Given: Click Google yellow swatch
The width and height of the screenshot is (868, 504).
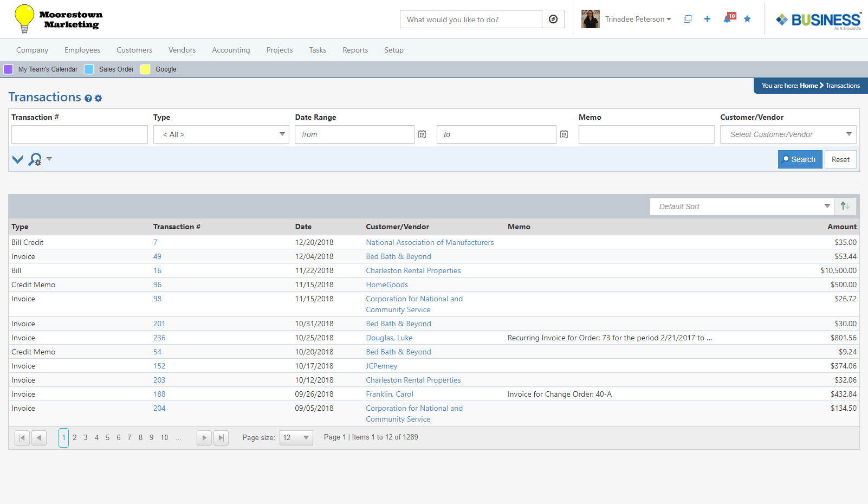Looking at the screenshot, I should (145, 69).
